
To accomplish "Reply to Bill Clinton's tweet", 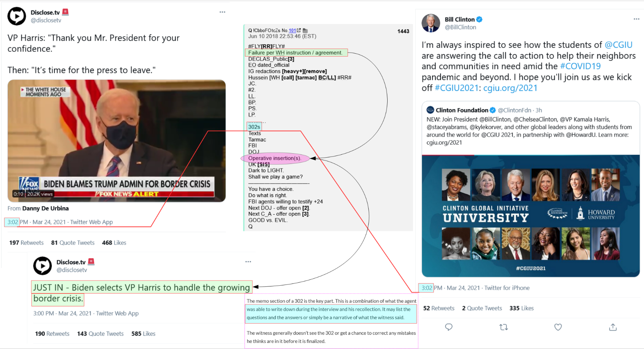I will (449, 327).
